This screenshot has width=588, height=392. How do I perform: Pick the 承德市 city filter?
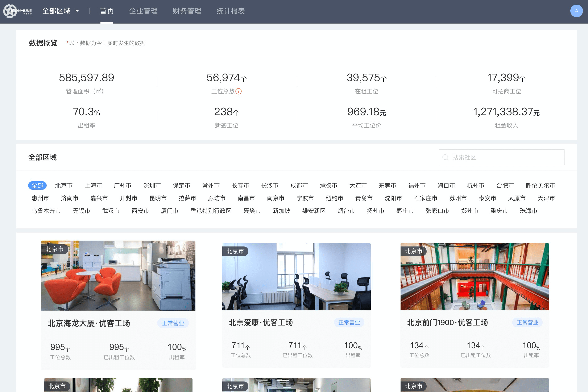[x=329, y=185]
